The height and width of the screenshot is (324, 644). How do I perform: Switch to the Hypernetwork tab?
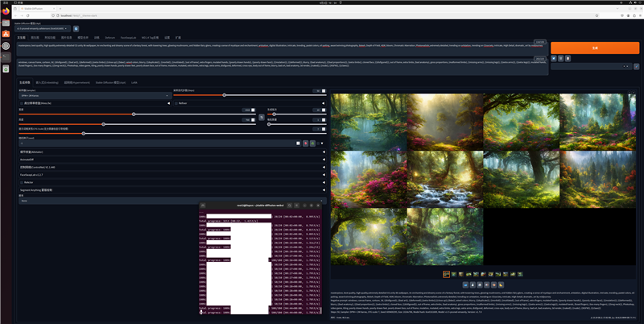click(79, 82)
